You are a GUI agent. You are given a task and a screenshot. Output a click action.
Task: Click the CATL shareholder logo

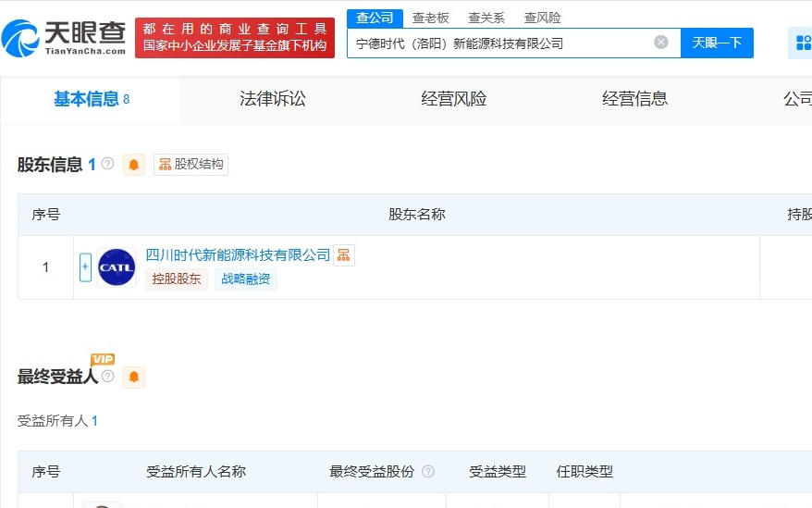[x=117, y=267]
